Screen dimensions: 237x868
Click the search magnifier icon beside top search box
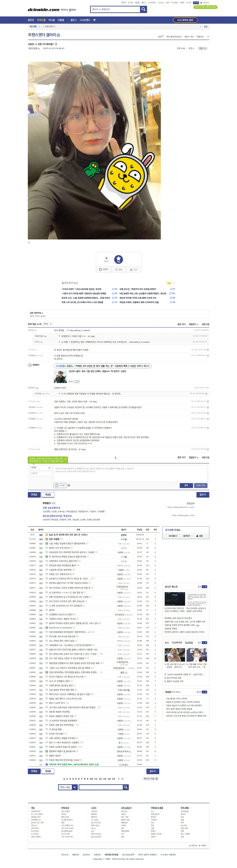coord(144,9)
